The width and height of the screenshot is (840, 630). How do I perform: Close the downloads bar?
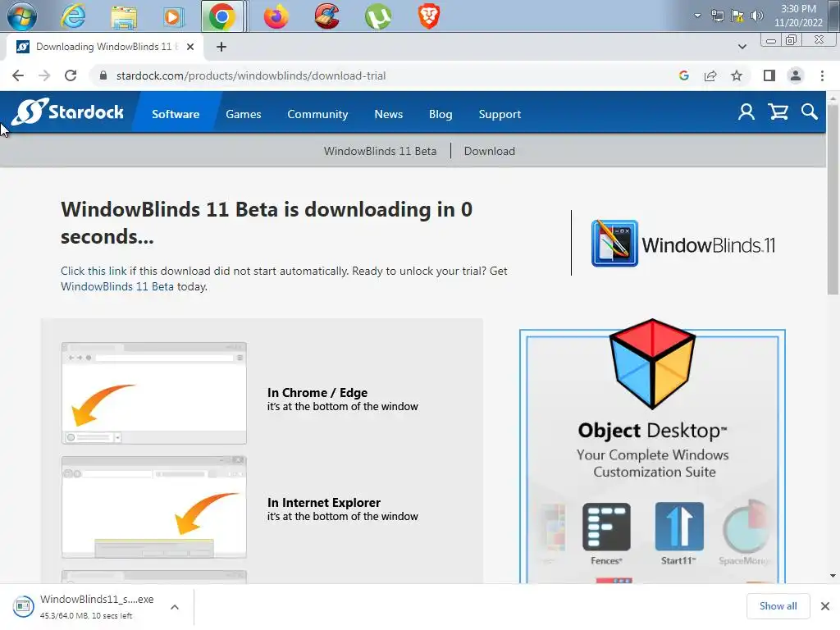[825, 606]
